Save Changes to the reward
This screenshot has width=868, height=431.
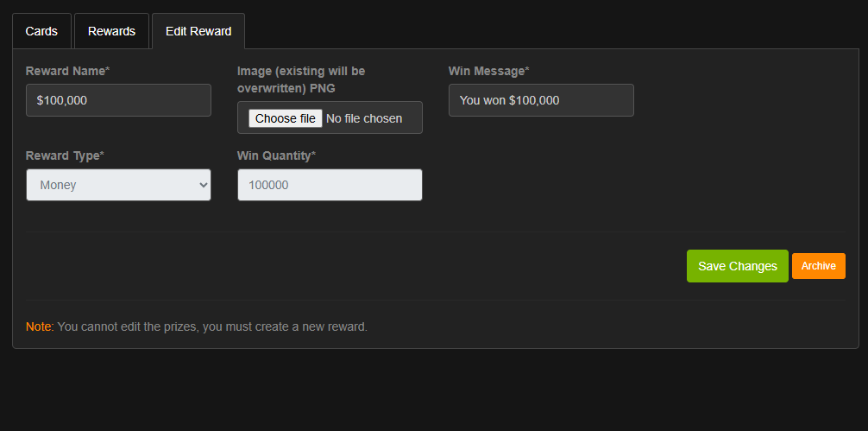click(x=737, y=266)
